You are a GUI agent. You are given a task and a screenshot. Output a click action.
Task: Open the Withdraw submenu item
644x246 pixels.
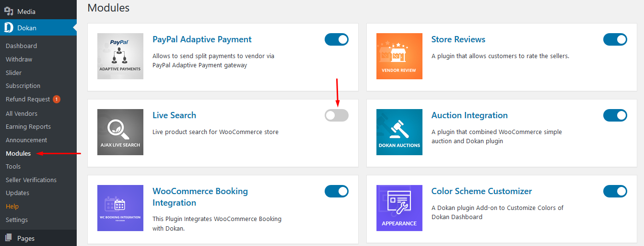click(19, 60)
